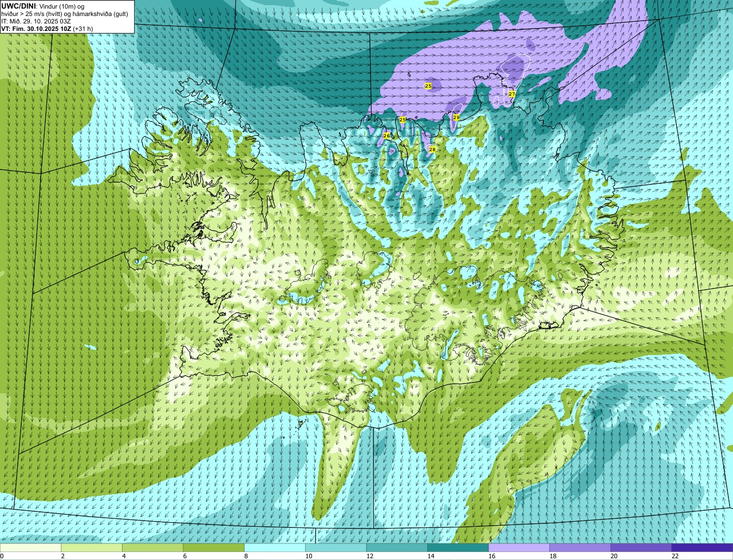The width and height of the screenshot is (733, 560).
Task: Click the yellow gust marker labeled 28
Action: coord(432,149)
